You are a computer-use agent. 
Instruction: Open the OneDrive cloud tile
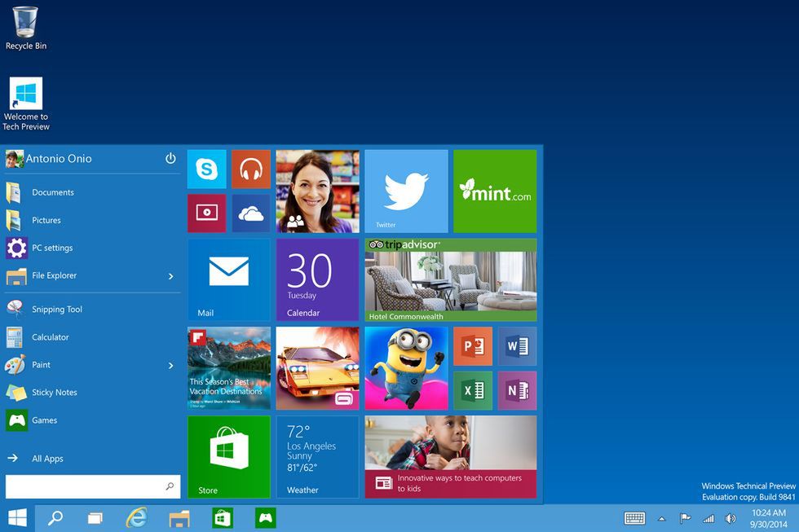(x=251, y=212)
